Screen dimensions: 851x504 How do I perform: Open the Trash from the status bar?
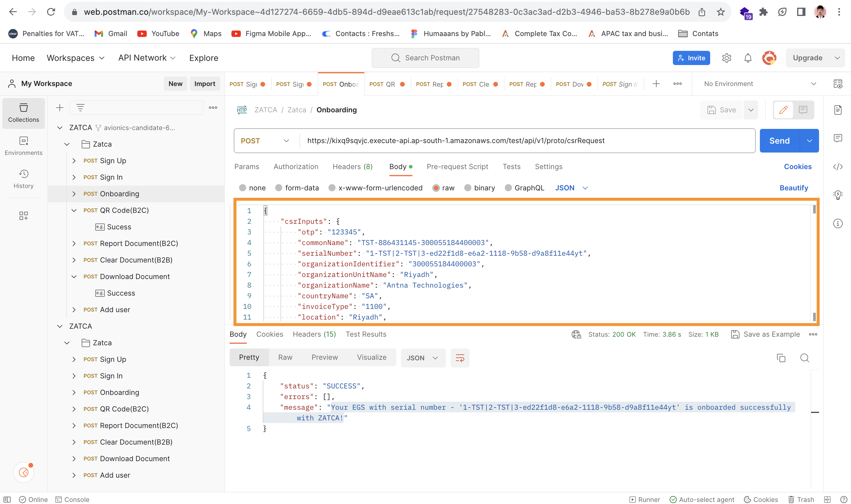(x=801, y=499)
